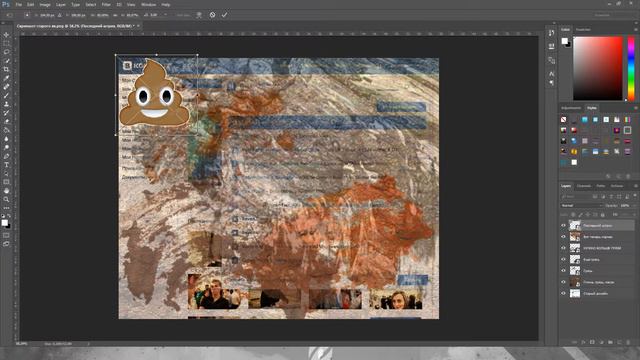Click the 'Последний штрих' layer thumbnail
Viewport: 640px width, 360px height.
tap(575, 225)
